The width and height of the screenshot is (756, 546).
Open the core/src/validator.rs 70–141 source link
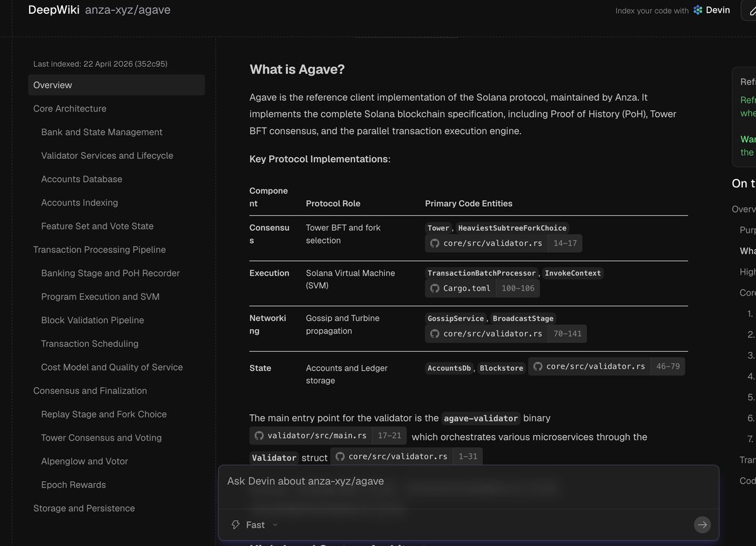[506, 334]
